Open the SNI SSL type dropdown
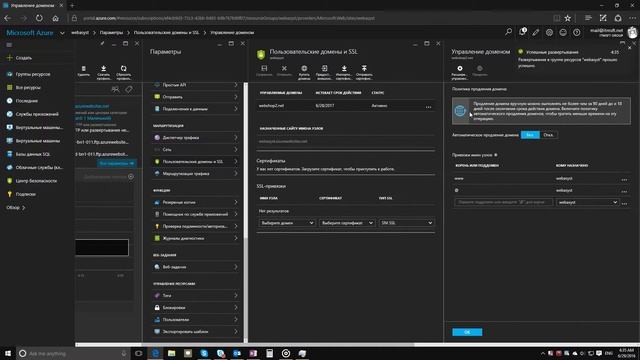This screenshot has height=360, width=640. [x=406, y=223]
